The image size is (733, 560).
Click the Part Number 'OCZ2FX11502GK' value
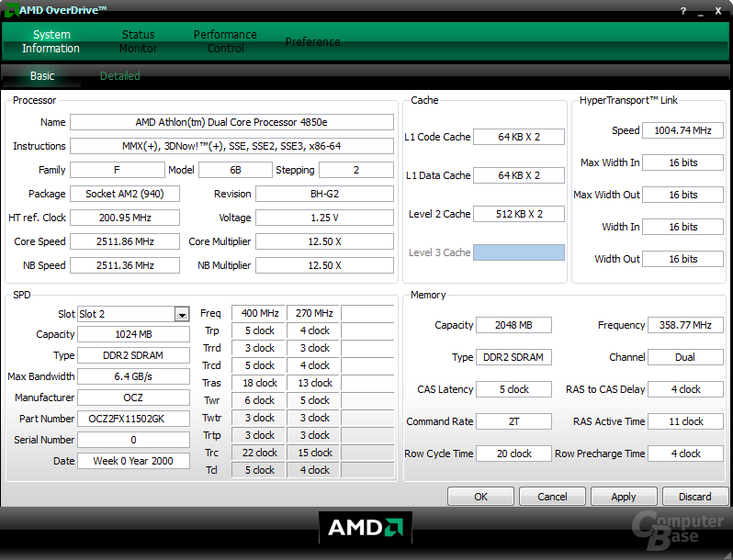coord(133,419)
